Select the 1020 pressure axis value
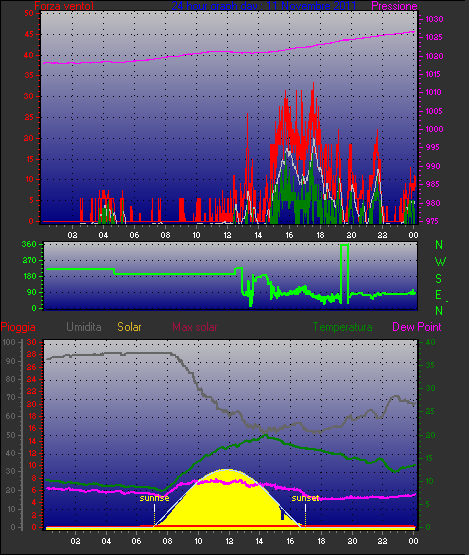This screenshot has width=469, height=555. 434,56
